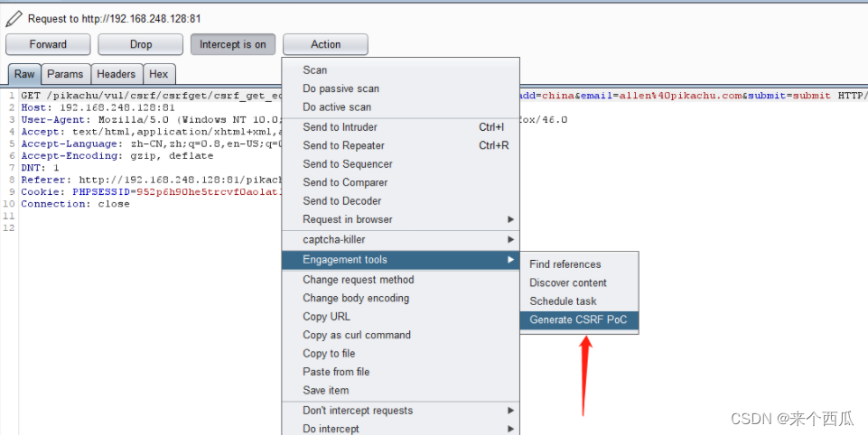Click the Accept-Encoding: gzip, deflate line
Screen dimensions: 868x435
[x=117, y=156]
